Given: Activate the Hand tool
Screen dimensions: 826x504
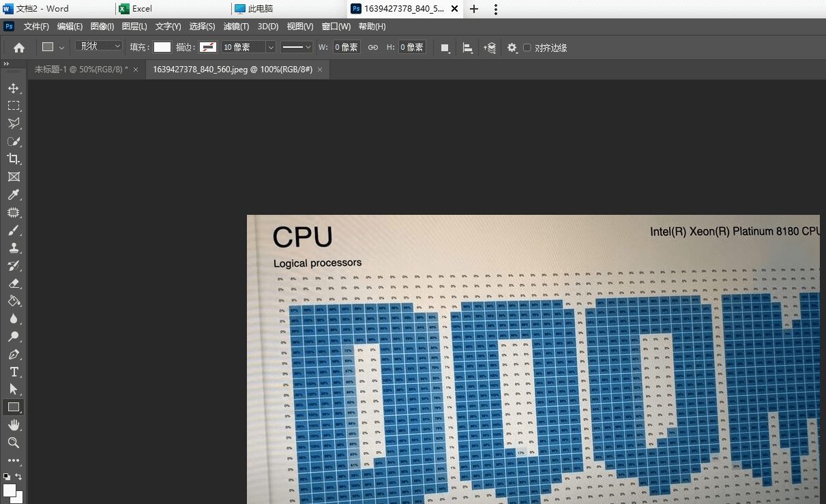Looking at the screenshot, I should point(13,425).
